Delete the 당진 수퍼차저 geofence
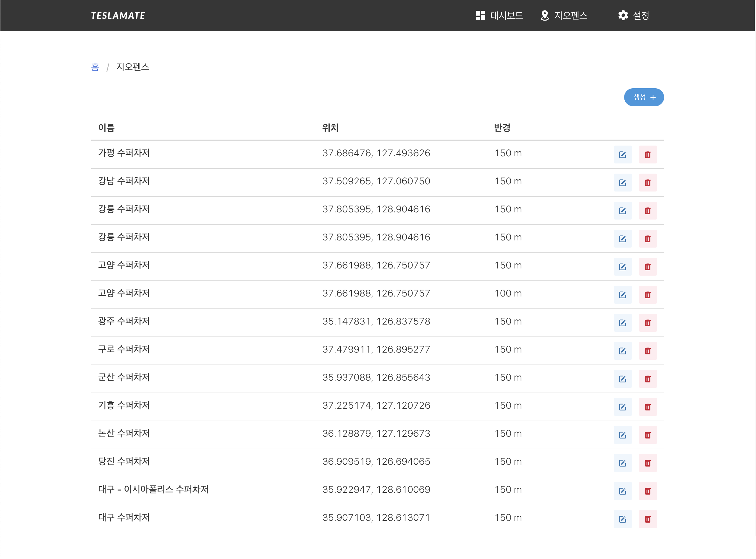Image resolution: width=756 pixels, height=559 pixels. coord(648,463)
